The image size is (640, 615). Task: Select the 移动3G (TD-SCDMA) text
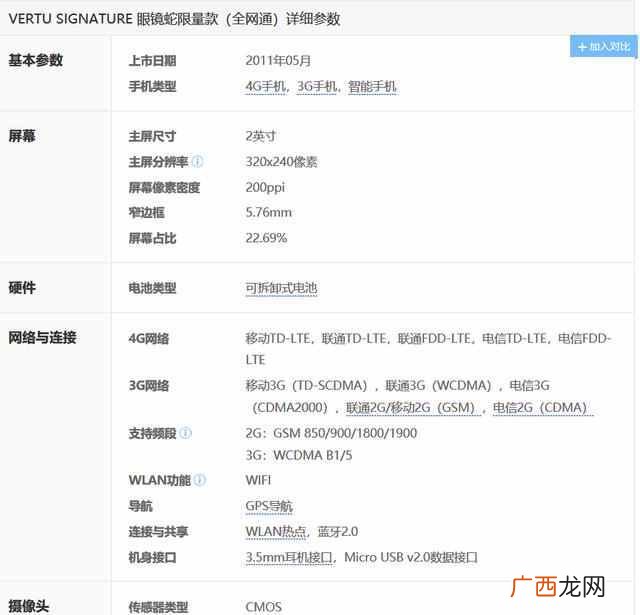coord(306,385)
